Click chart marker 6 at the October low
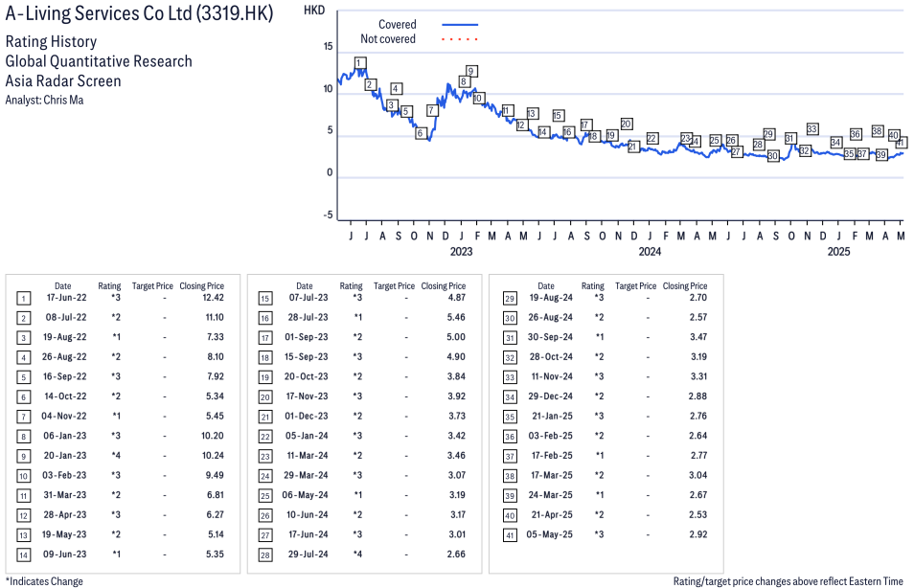914x588 pixels. (x=421, y=133)
